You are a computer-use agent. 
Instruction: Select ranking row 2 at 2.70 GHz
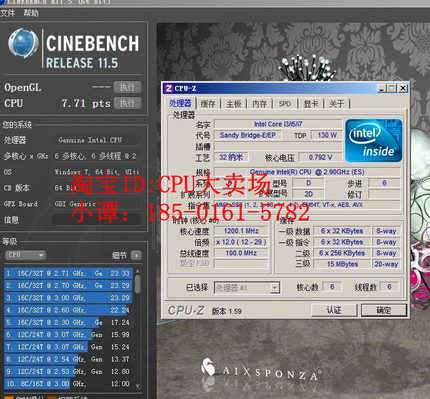tap(68, 286)
